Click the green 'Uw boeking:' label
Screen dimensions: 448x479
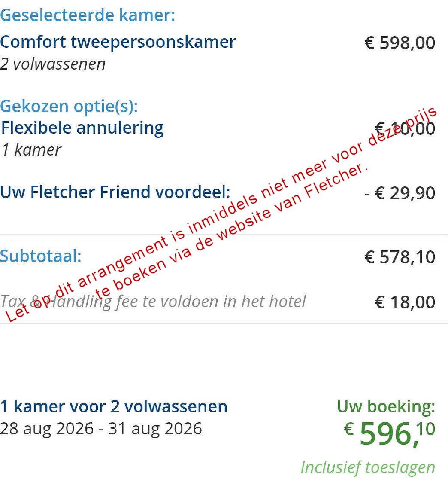[x=386, y=406]
